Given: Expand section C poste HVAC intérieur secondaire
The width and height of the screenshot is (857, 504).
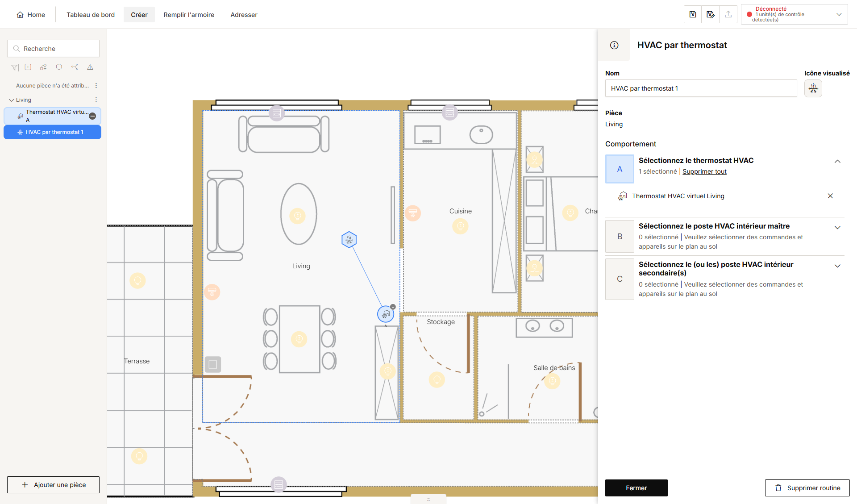Looking at the screenshot, I should (837, 266).
